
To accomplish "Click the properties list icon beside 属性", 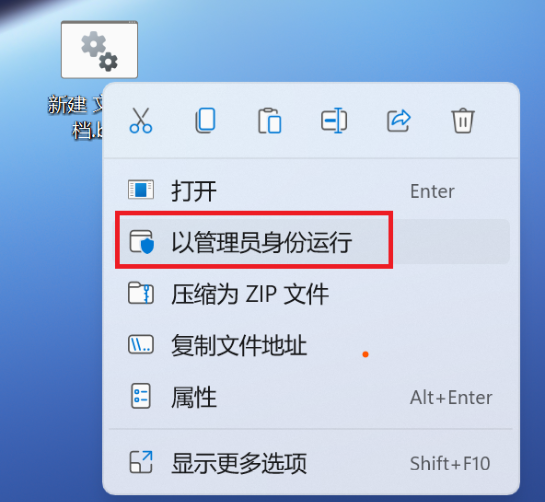I will click(141, 396).
